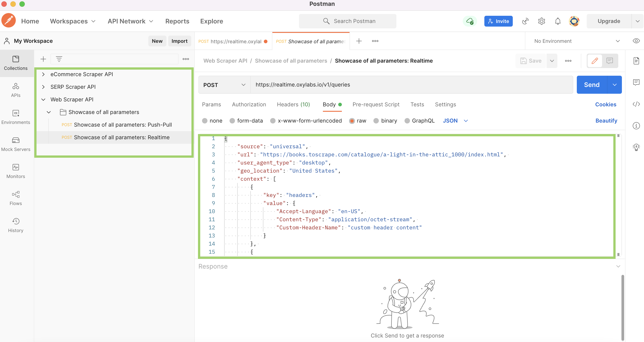
Task: Click the Beautify link
Action: coord(606,121)
